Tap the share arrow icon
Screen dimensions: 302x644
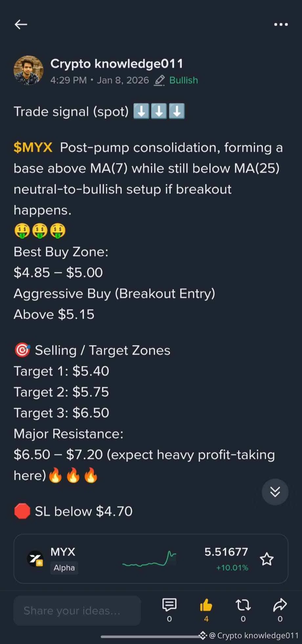click(280, 605)
